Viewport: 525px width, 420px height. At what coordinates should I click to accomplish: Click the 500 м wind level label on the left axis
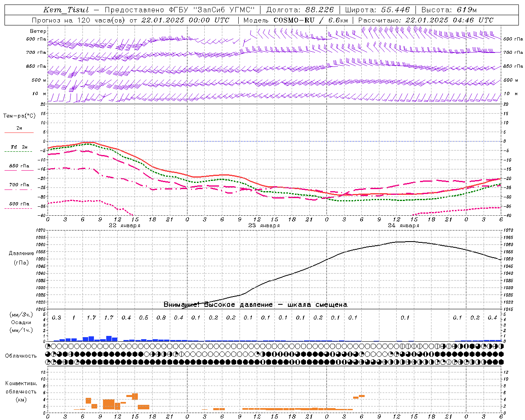click(39, 80)
